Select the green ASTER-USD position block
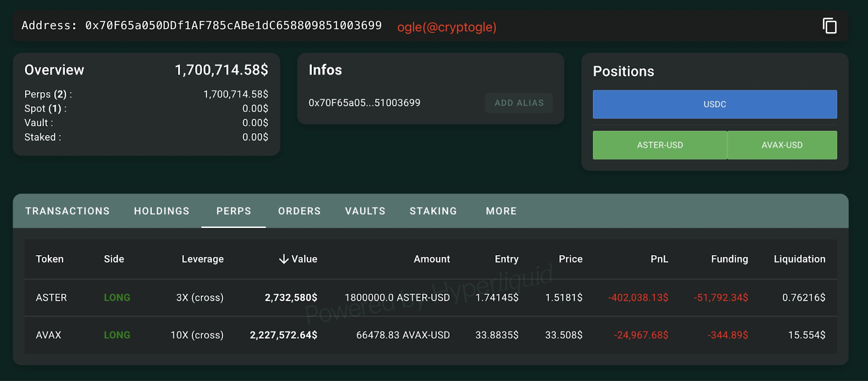 coord(660,145)
